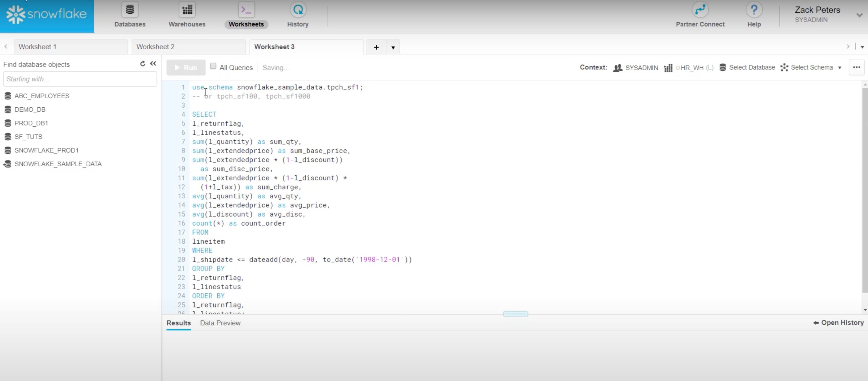Screen dimensions: 868x381
Task: Switch to Worksheet 2 tab
Action: click(x=155, y=47)
